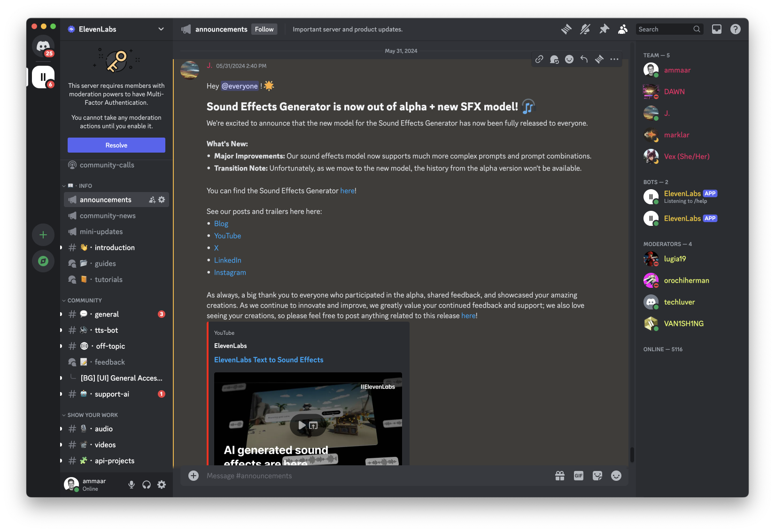Open the feedback forum channel
This screenshot has width=775, height=532.
click(116, 362)
